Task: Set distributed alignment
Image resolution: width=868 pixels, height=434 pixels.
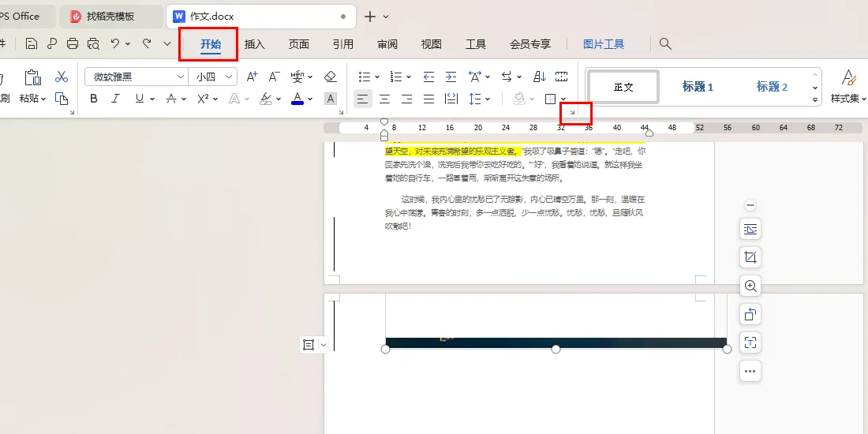Action: coord(451,99)
